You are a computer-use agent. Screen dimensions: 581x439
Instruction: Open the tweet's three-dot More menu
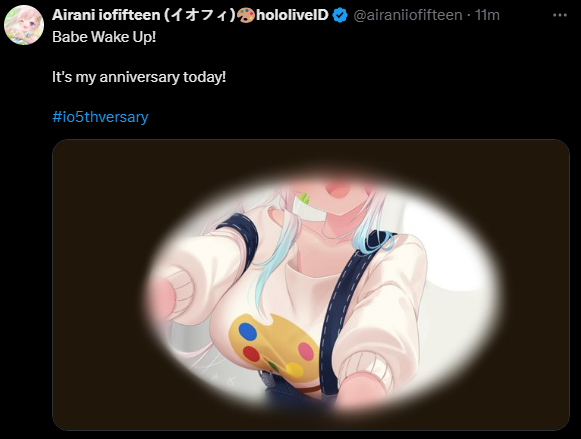[560, 15]
